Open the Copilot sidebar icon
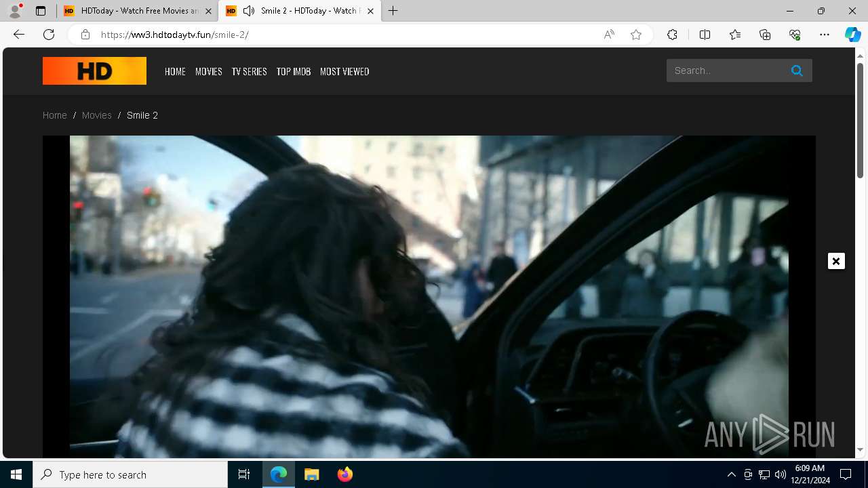This screenshot has width=868, height=488. pos(852,35)
